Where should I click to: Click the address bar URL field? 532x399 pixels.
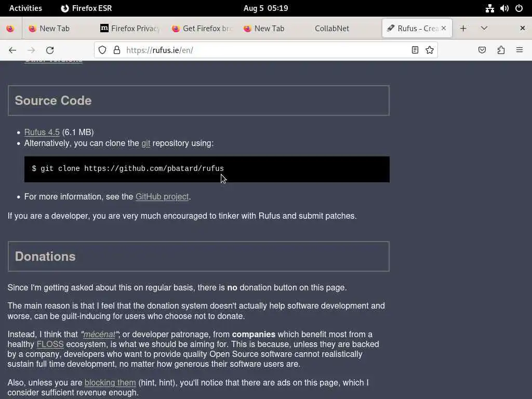click(264, 50)
